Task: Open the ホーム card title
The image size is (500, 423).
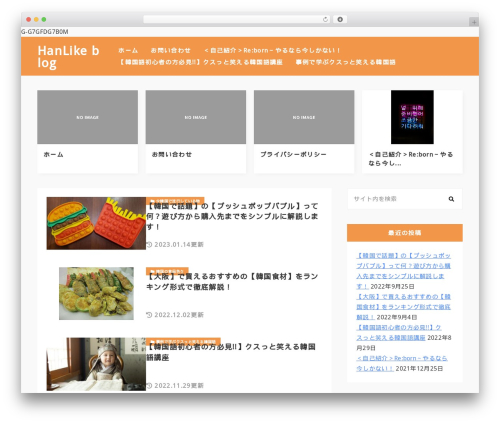Action: coord(53,154)
